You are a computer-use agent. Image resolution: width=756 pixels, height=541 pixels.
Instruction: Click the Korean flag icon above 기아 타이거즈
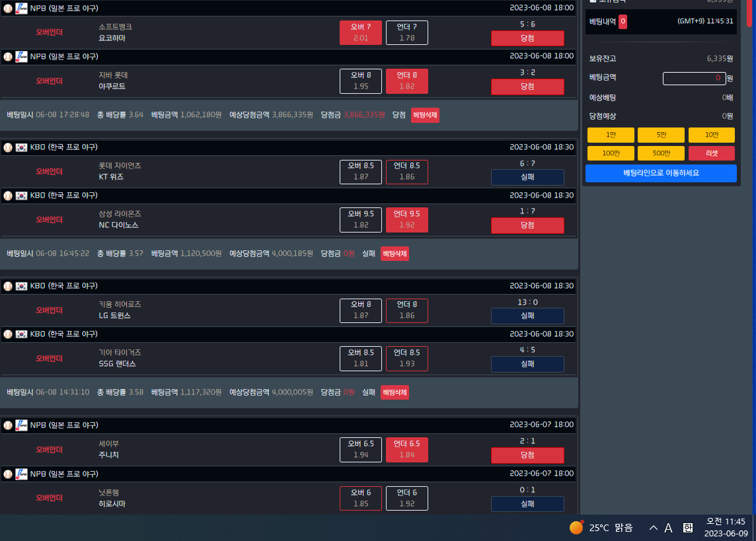click(21, 334)
